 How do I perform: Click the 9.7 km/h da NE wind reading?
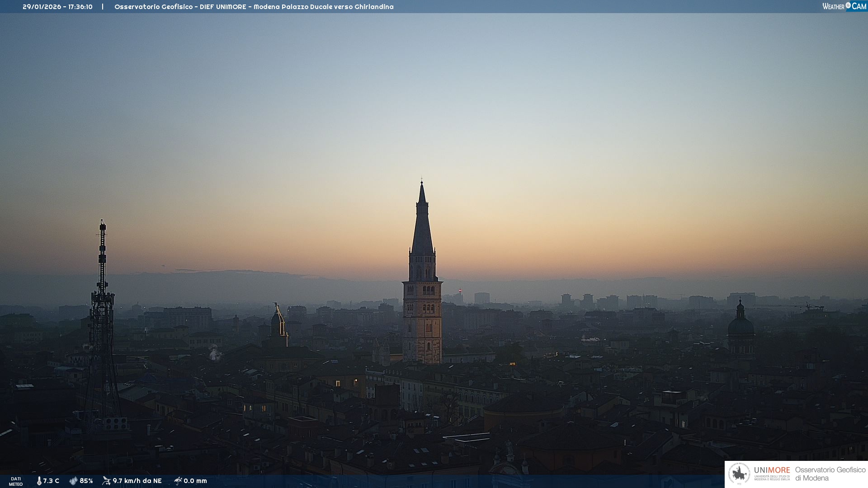tap(137, 481)
